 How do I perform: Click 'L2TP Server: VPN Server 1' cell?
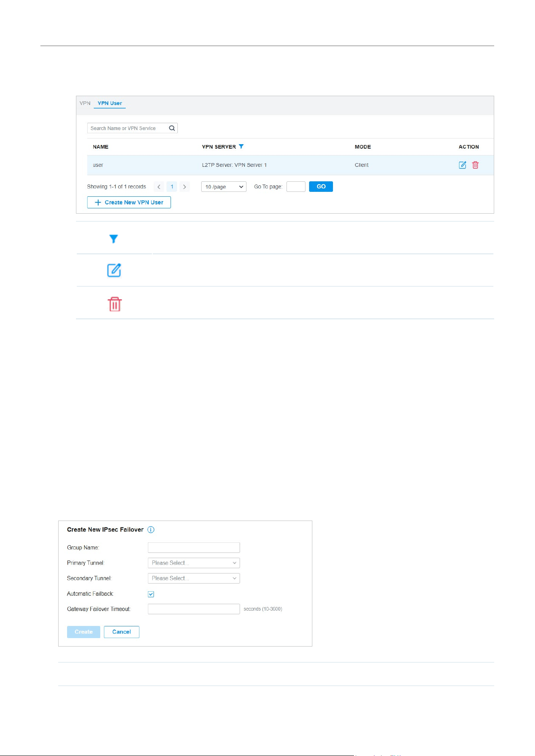234,165
